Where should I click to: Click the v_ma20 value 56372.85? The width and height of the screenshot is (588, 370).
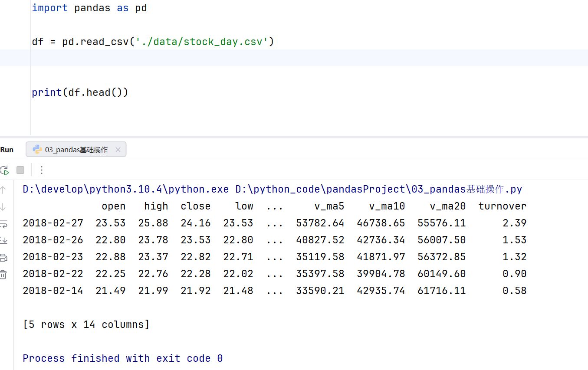tap(442, 257)
